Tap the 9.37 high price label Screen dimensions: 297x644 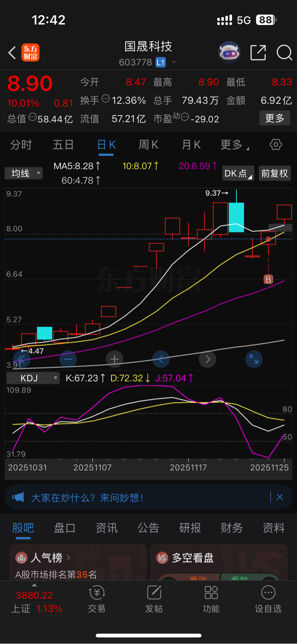(217, 193)
